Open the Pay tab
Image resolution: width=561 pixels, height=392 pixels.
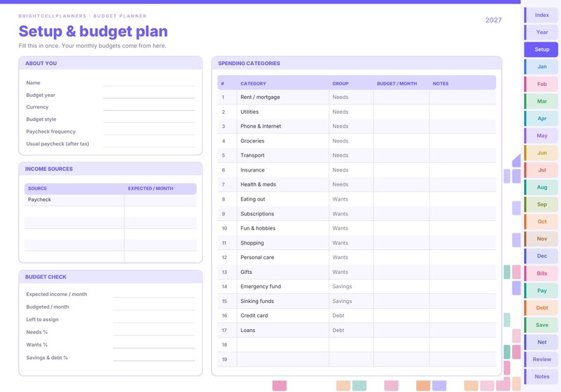541,290
